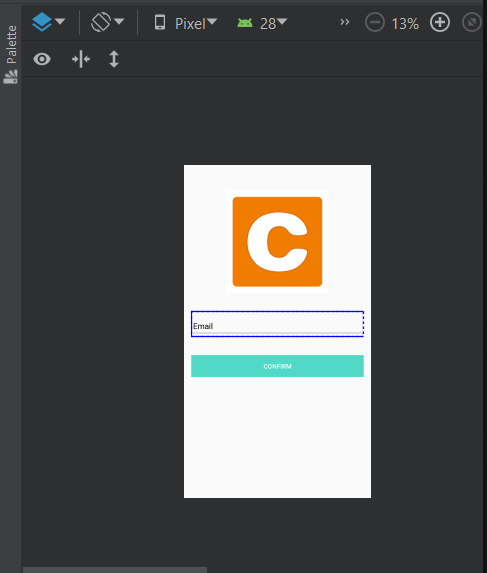Open the Palette side panel tab
The image size is (487, 573).
[11, 54]
